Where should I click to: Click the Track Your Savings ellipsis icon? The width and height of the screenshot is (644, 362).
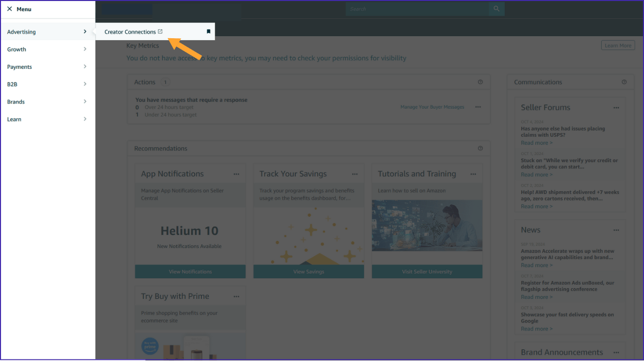click(x=355, y=173)
